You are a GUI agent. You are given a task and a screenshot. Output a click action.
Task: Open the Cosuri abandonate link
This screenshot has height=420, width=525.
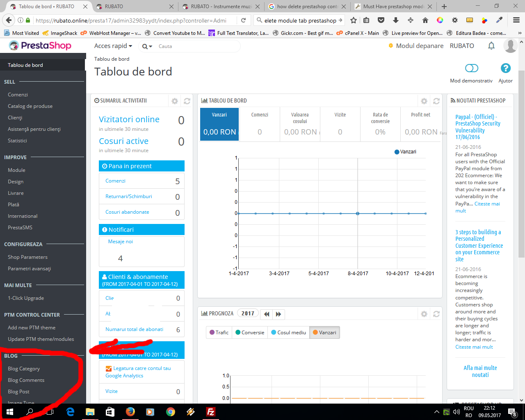[x=127, y=212]
